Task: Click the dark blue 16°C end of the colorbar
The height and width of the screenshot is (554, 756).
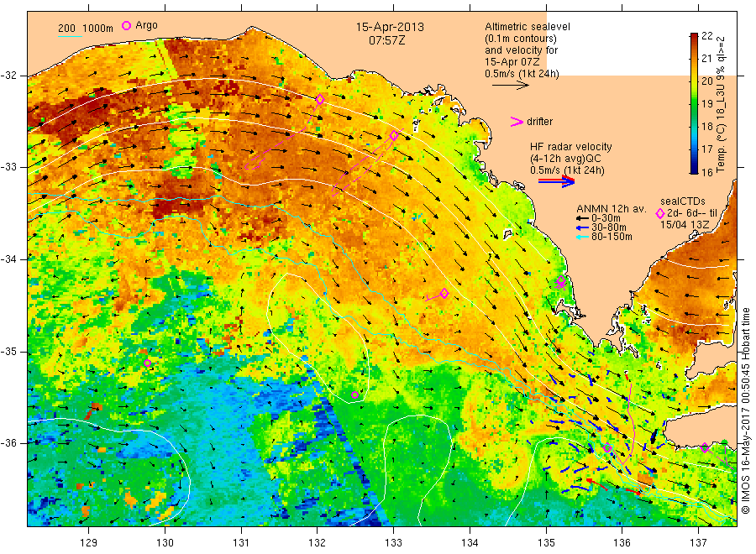Action: point(694,170)
